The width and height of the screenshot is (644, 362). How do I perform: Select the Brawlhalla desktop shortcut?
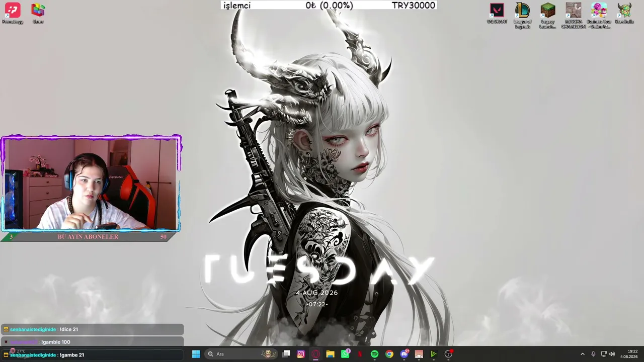(x=624, y=14)
